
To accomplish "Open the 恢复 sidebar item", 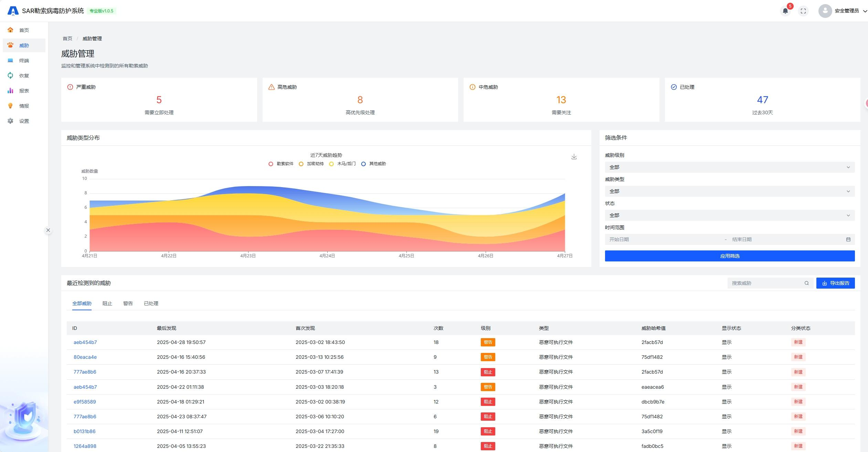I will tap(24, 76).
